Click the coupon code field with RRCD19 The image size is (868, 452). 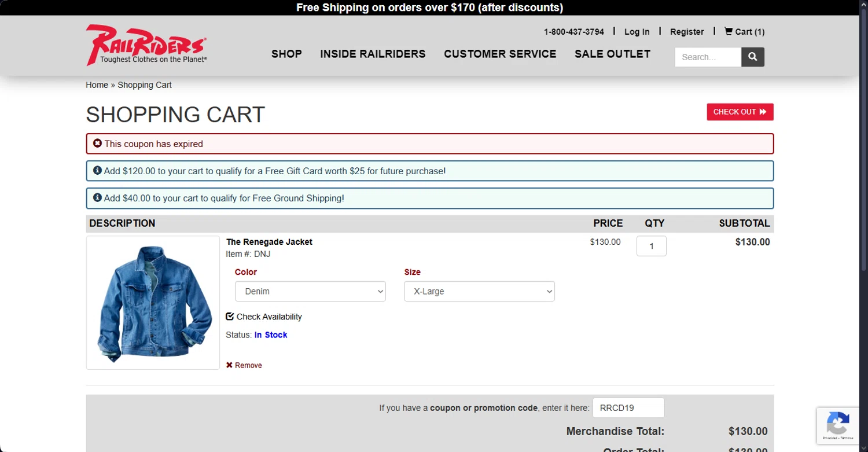[x=628, y=407]
